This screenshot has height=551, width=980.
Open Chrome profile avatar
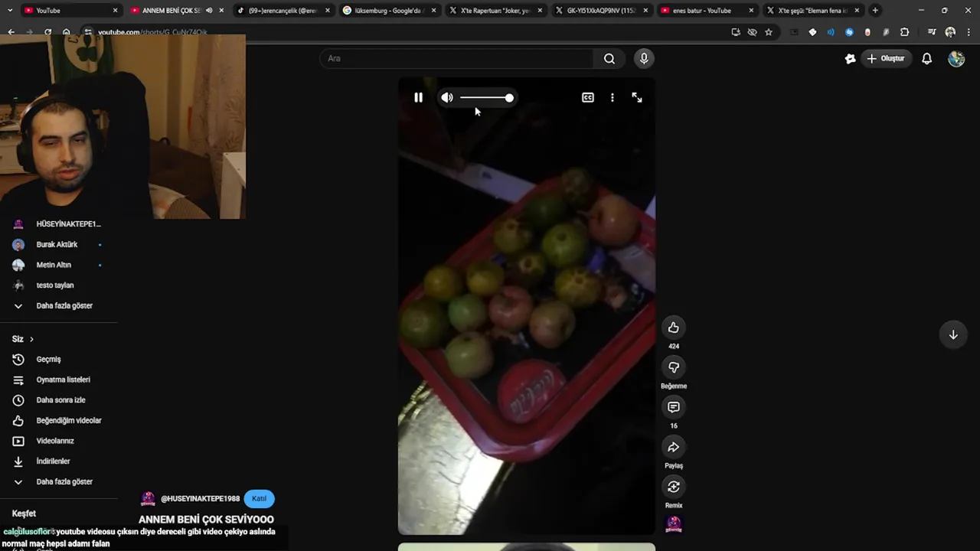point(950,32)
